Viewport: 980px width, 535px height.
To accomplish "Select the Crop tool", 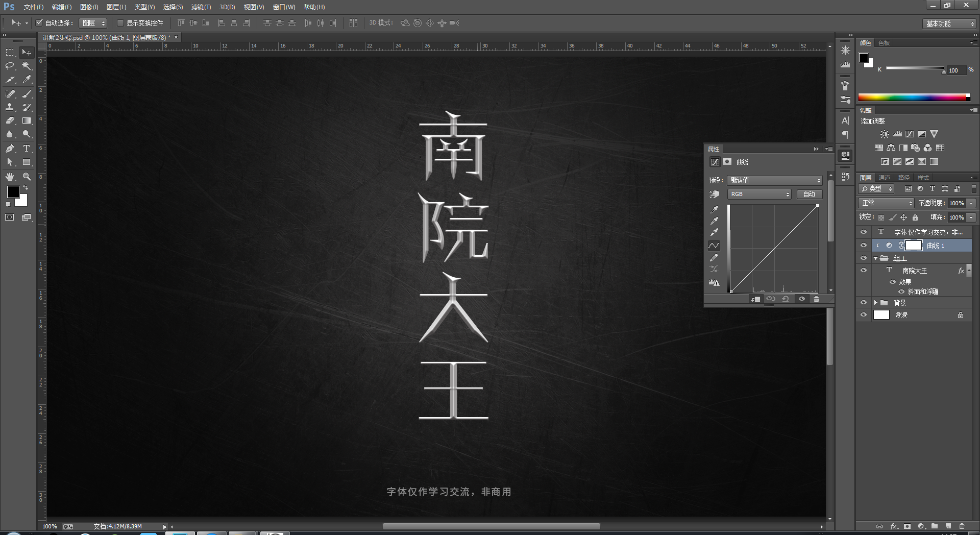I will tap(10, 80).
